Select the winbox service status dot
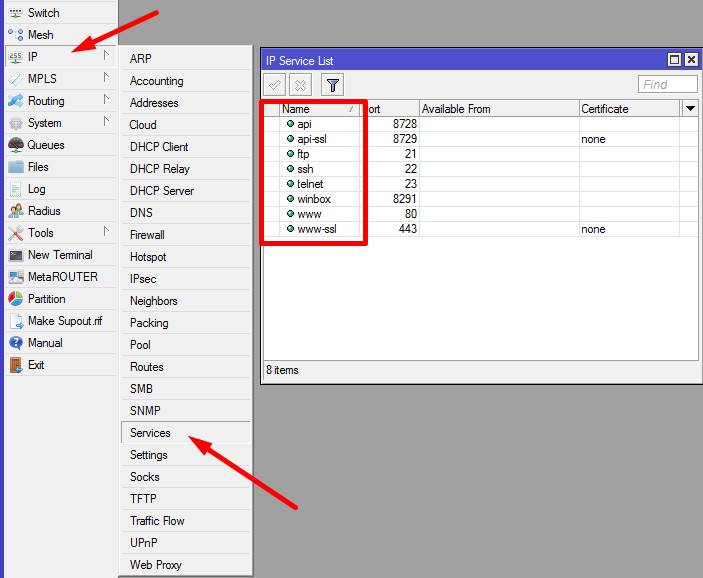The height and width of the screenshot is (578, 703). (x=290, y=199)
